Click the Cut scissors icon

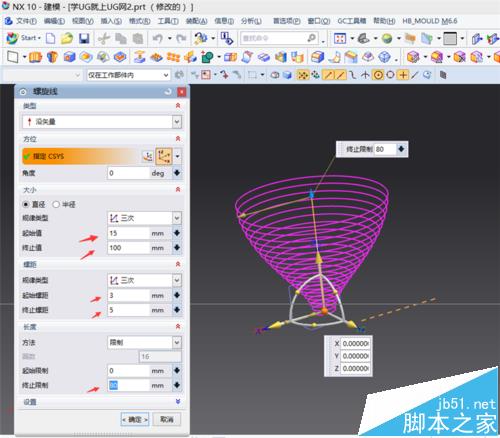coord(104,39)
